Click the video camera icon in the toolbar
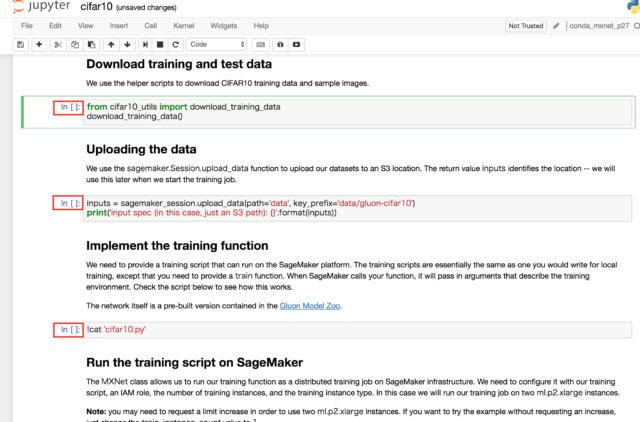Image resolution: width=640 pixels, height=422 pixels. click(x=296, y=44)
